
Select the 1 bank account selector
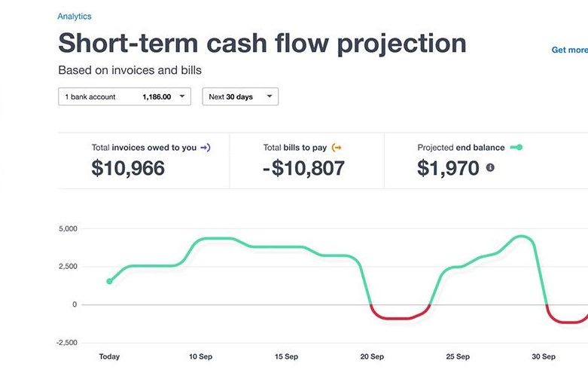click(x=124, y=96)
